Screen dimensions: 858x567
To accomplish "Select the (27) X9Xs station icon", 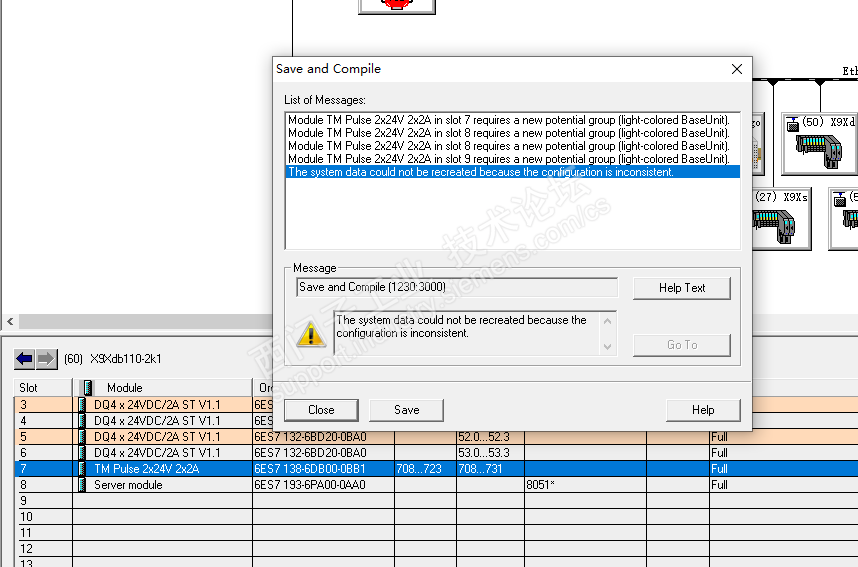I will pyautogui.click(x=781, y=219).
